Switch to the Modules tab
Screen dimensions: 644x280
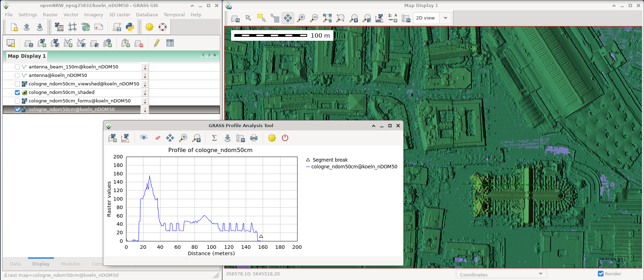coord(71,264)
